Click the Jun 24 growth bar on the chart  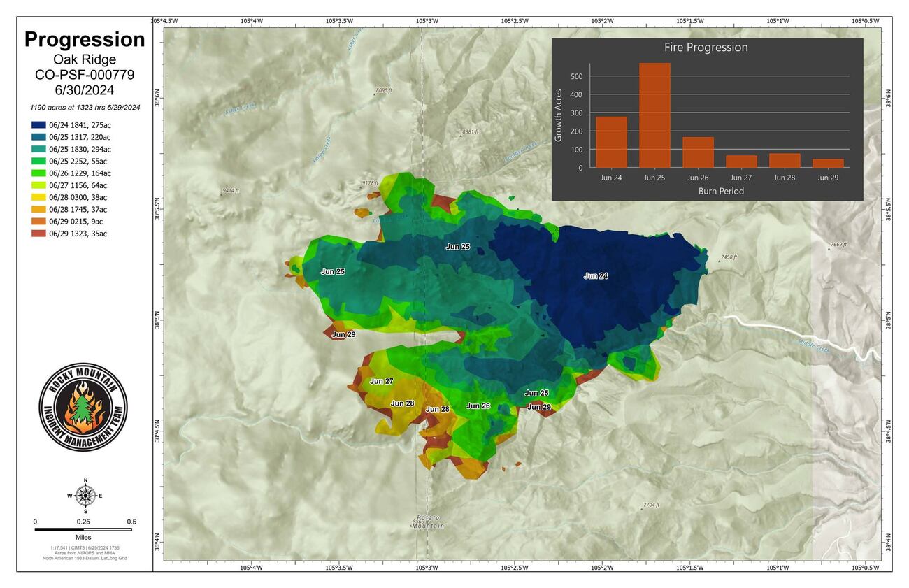(612, 143)
